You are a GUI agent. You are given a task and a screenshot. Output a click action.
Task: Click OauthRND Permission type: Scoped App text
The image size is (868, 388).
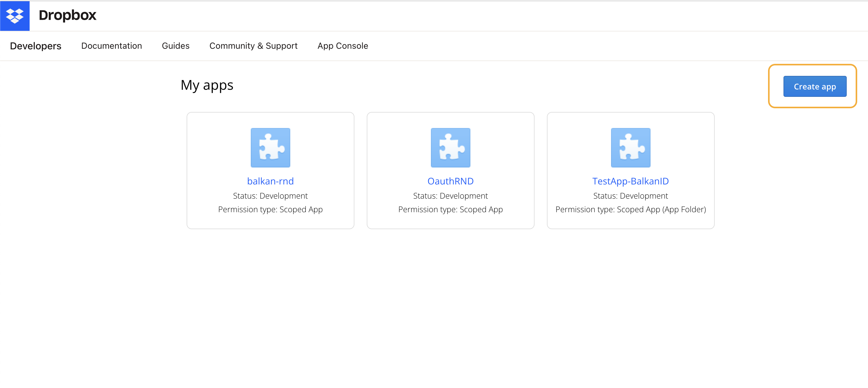tap(450, 209)
